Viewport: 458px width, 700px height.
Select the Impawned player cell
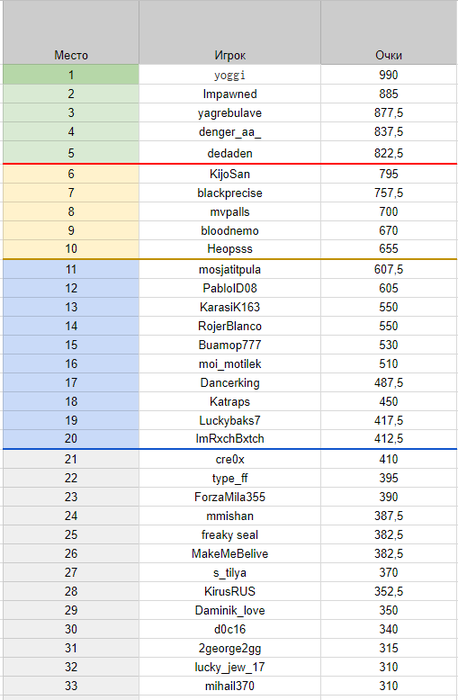pos(229,94)
